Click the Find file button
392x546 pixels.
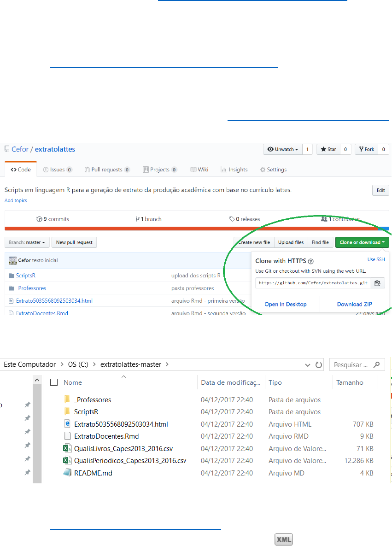(320, 242)
